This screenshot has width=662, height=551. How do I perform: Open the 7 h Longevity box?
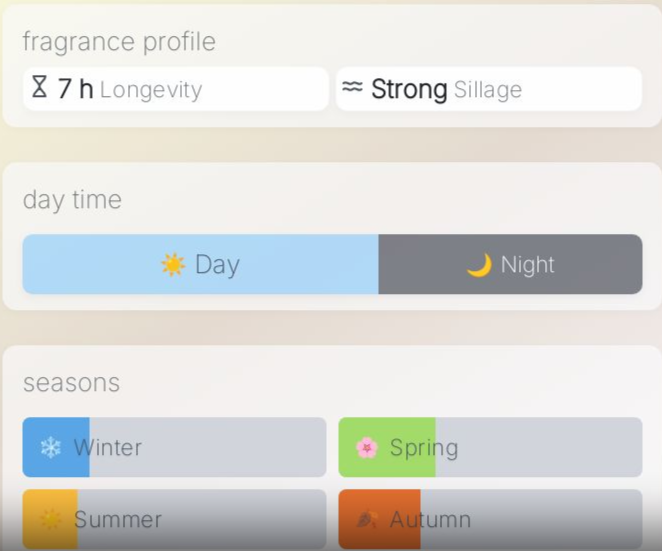coord(176,89)
